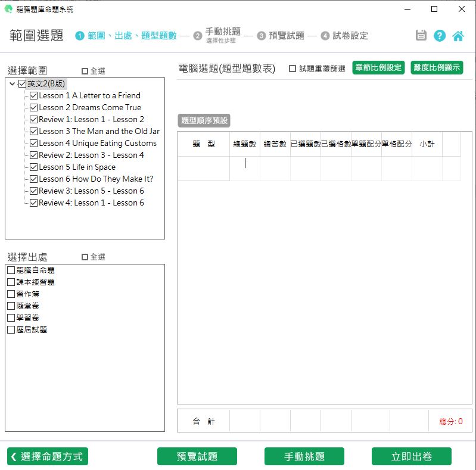Minimize the 龍騰題庫命題系統 window
The image size is (476, 470).
pyautogui.click(x=407, y=9)
